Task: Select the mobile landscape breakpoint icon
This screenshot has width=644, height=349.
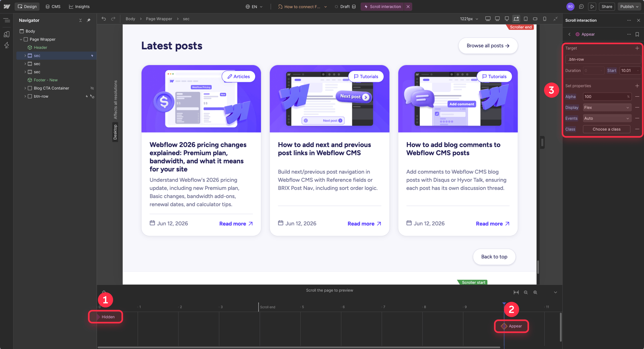Action: coord(535,19)
